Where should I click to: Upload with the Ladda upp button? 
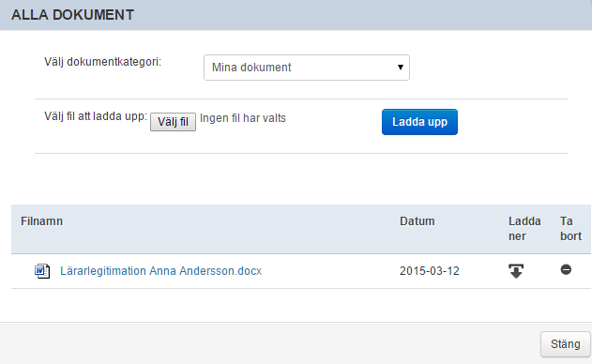(x=419, y=122)
